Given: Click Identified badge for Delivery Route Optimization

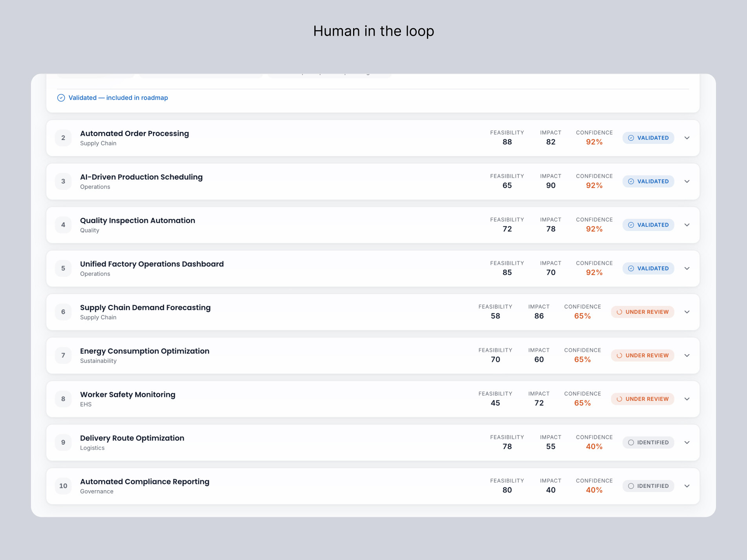Looking at the screenshot, I should pyautogui.click(x=648, y=443).
